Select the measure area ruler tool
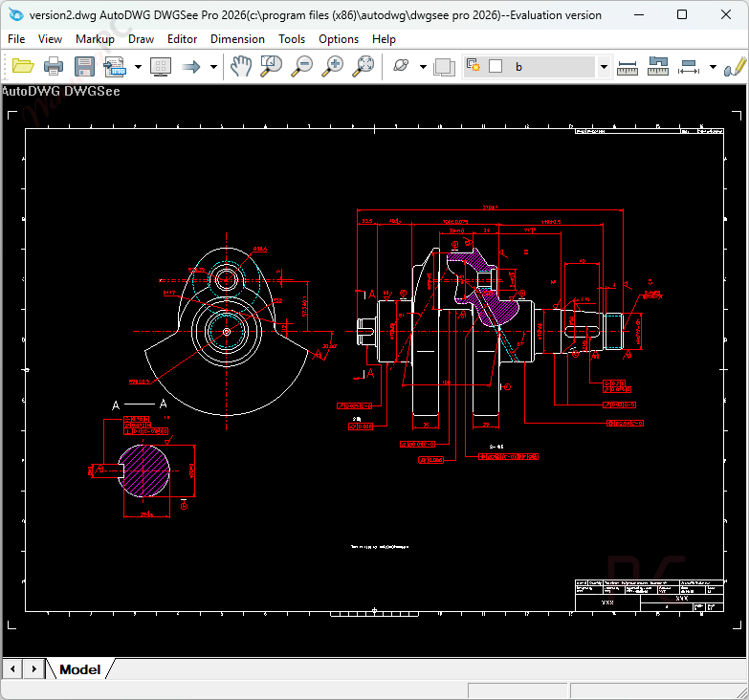Image resolution: width=749 pixels, height=700 pixels. point(658,66)
